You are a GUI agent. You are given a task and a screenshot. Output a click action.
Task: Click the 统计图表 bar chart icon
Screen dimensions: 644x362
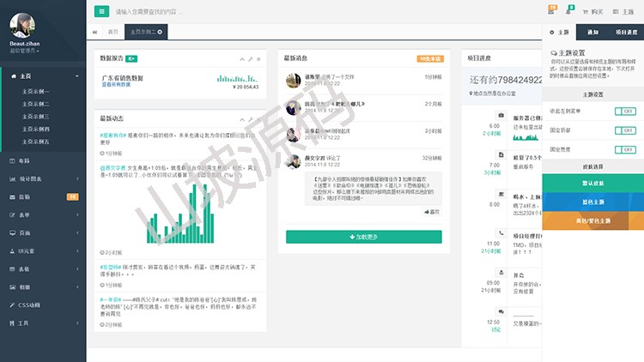coord(12,179)
